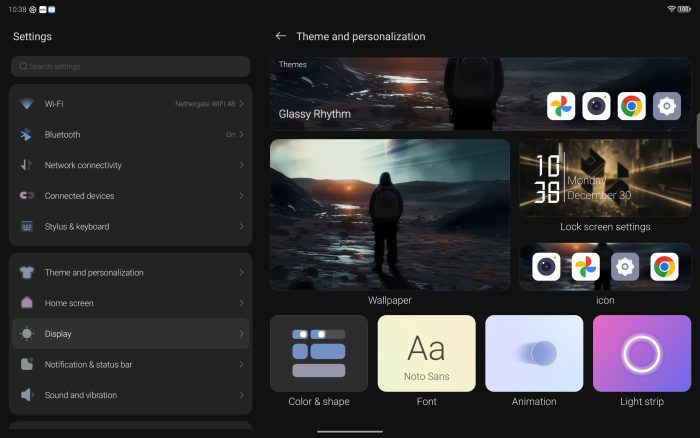Tap the Home screen house icon
The image size is (700, 438).
point(27,303)
